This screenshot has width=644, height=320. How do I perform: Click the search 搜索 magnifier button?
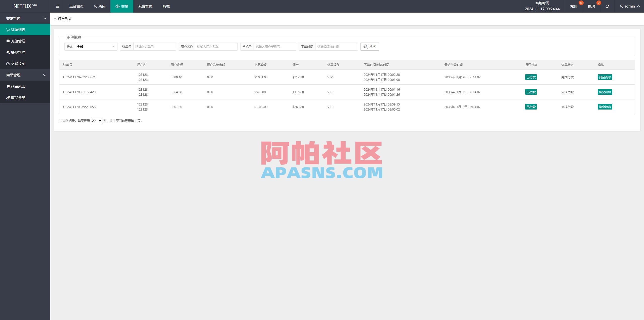(370, 46)
